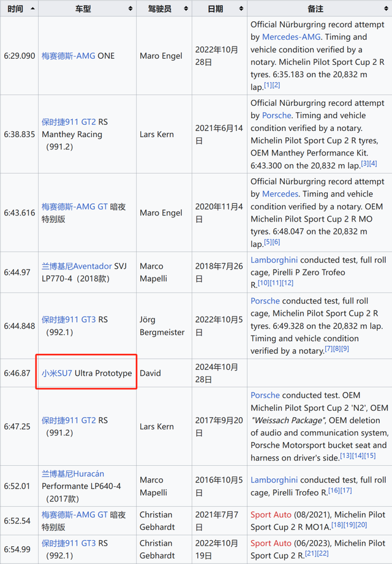
Task: Select driver cell David
Action: [x=164, y=373]
